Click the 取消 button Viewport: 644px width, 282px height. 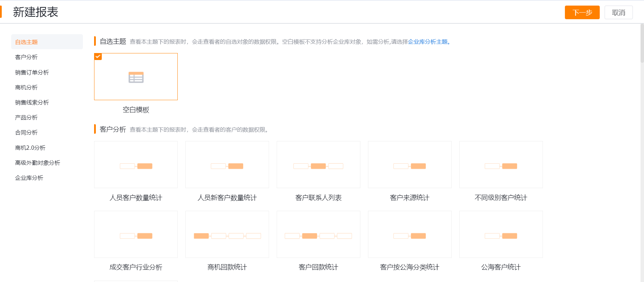(x=619, y=13)
